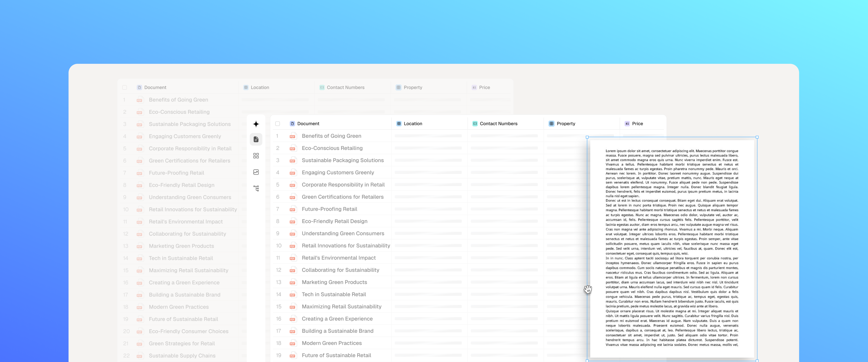Open "Green Certifications for Retailers" in the front table
Image resolution: width=868 pixels, height=362 pixels.
coord(343,197)
